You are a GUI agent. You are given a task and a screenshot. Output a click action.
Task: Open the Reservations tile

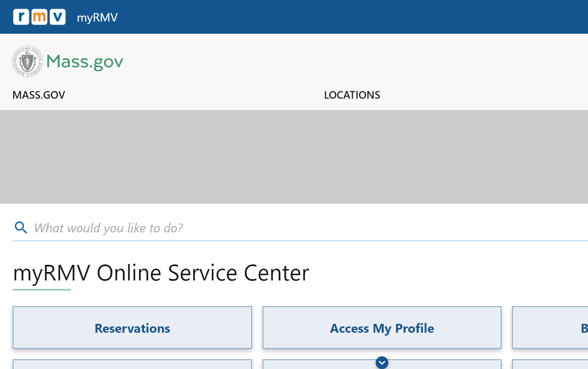click(132, 328)
